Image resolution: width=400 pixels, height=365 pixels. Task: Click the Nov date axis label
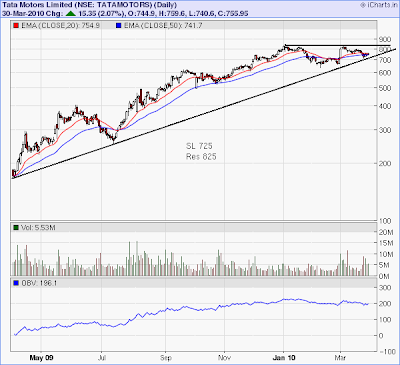tap(224, 358)
